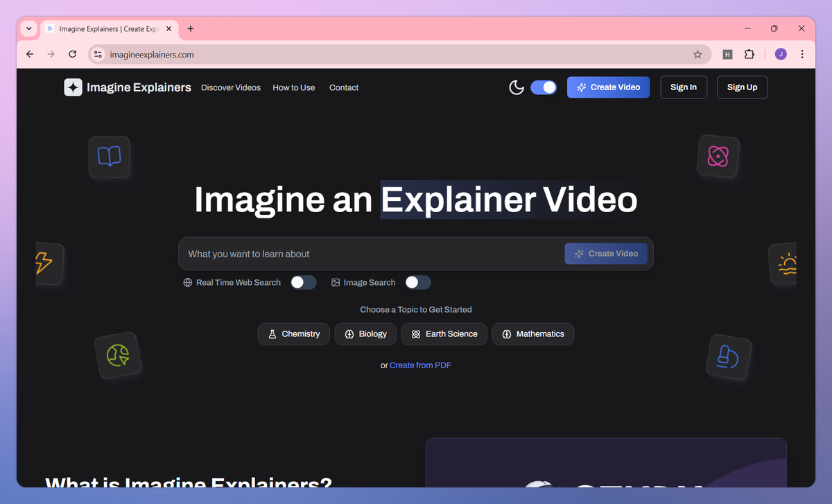
Task: Enable the Real Time Web Search toggle
Action: (303, 282)
